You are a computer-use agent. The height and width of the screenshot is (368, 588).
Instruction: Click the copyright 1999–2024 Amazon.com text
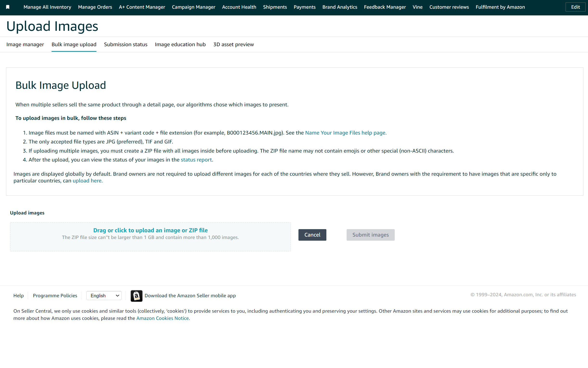click(523, 295)
